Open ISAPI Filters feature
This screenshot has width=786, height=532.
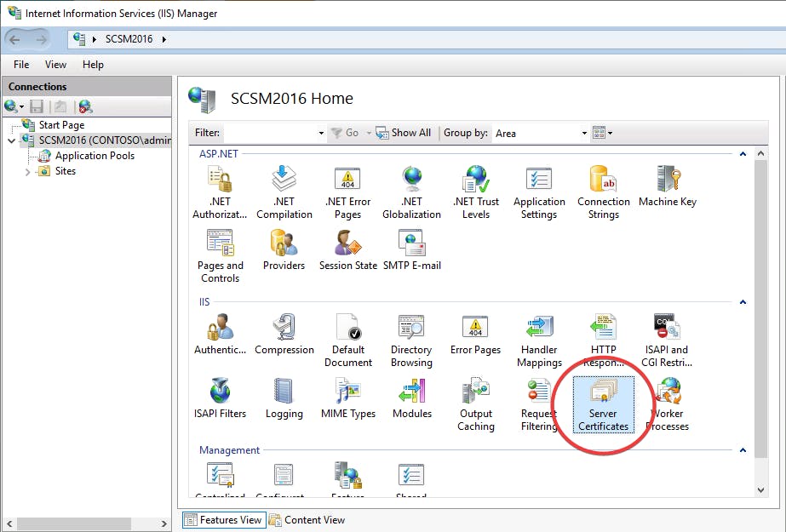tap(220, 398)
